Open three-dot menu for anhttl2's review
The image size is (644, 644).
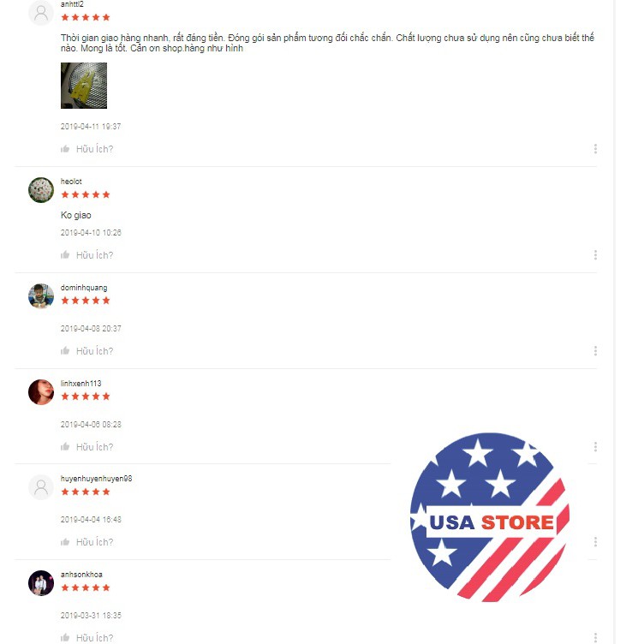(x=595, y=149)
